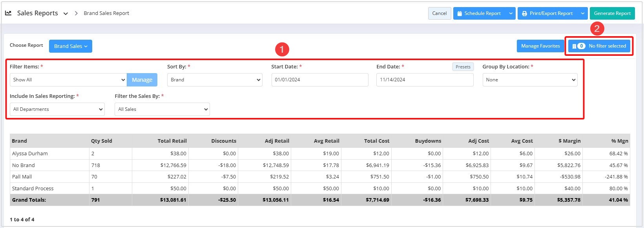Click Pall Mall margin value -$530.98
644x228 pixels.
click(x=570, y=177)
